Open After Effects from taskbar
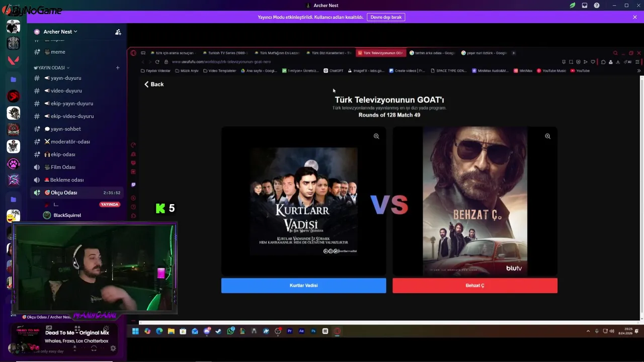This screenshot has width=644, height=362. click(x=301, y=331)
